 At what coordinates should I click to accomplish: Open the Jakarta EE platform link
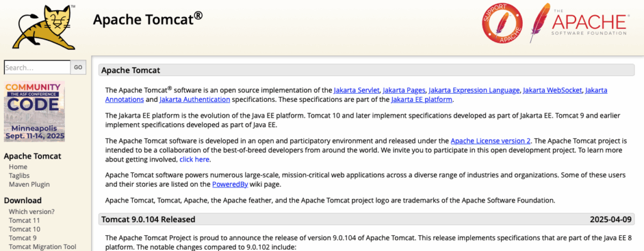(421, 99)
